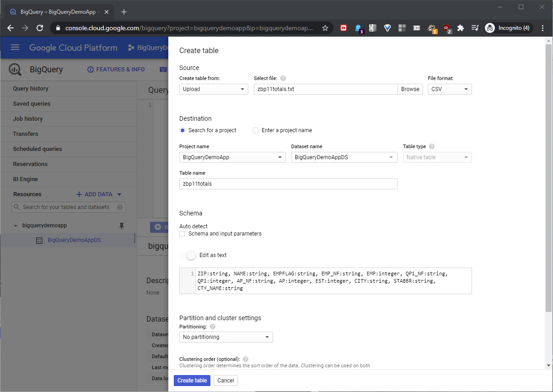The image size is (553, 392).
Task: Bookmark this page with the star icon
Action: [x=325, y=28]
